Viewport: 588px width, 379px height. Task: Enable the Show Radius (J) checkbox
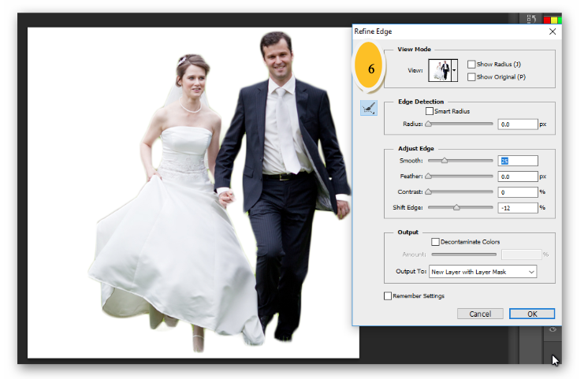(x=471, y=65)
